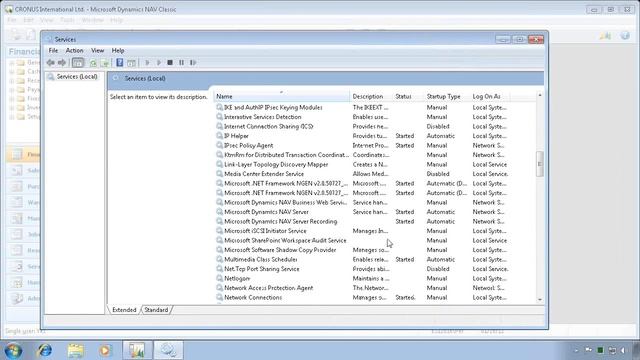The image size is (640, 360).
Task: Toggle the Show/Hide Action Pane icon
Action: click(x=131, y=63)
